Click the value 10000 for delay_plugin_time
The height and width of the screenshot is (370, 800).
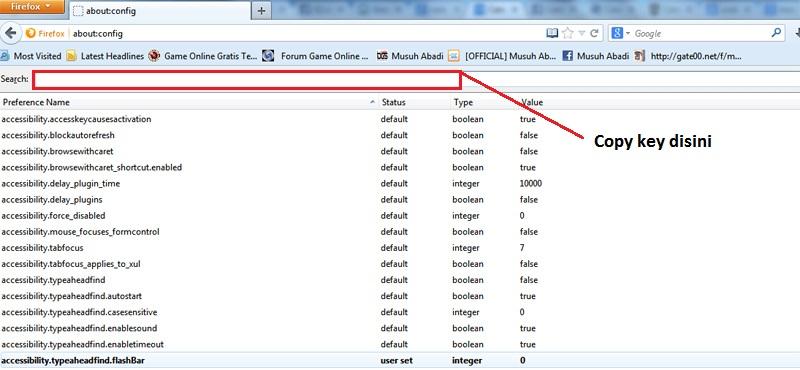[531, 183]
